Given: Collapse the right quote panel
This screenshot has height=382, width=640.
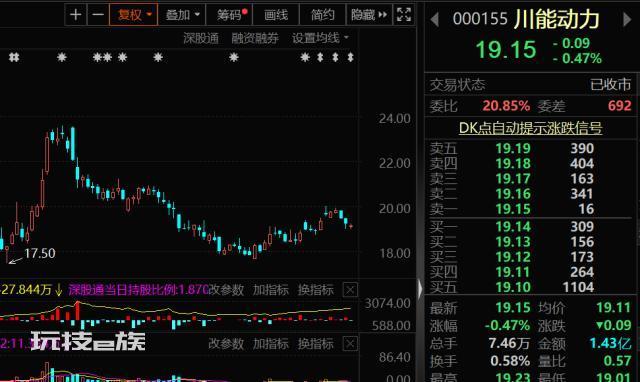Looking at the screenshot, I should pyautogui.click(x=420, y=289).
